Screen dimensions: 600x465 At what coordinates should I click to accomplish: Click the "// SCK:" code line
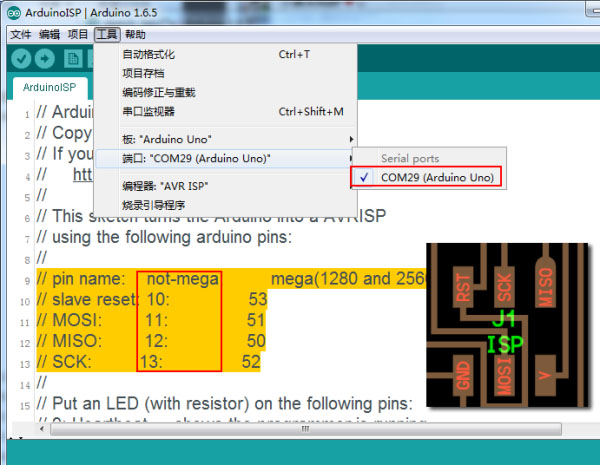[148, 362]
